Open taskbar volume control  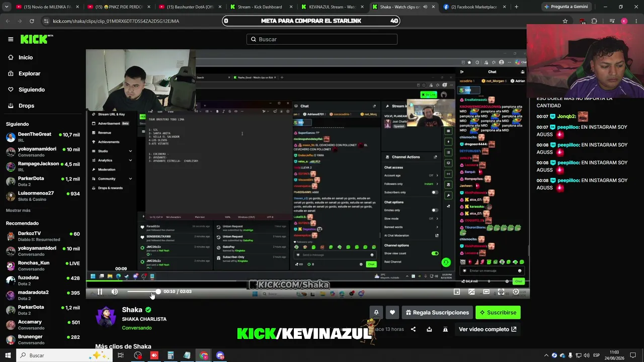pyautogui.click(x=586, y=355)
